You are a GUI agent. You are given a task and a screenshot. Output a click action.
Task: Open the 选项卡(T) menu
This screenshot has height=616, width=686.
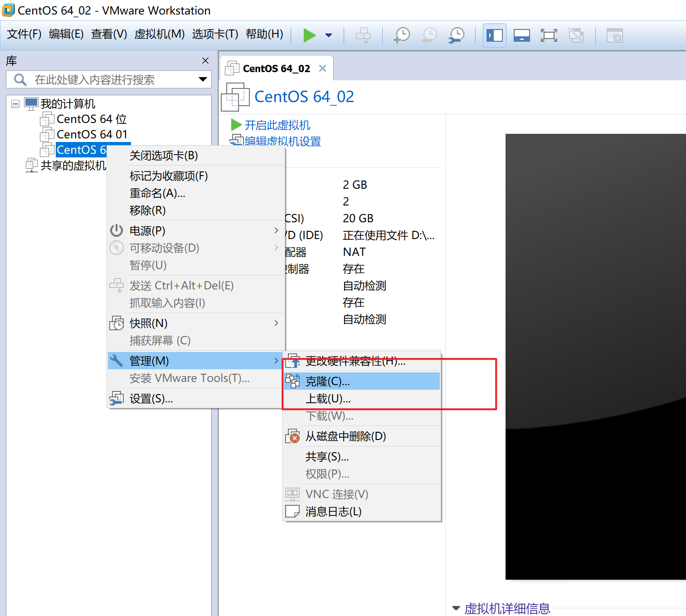[x=215, y=34]
